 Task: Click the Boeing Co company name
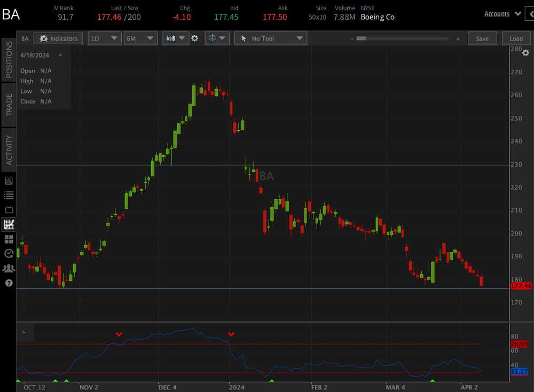pos(378,17)
